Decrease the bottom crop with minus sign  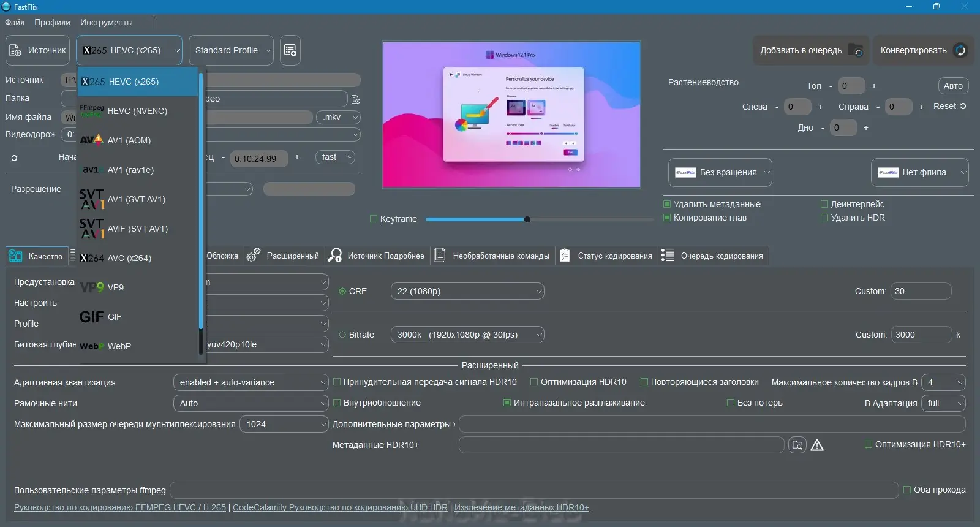[823, 127]
